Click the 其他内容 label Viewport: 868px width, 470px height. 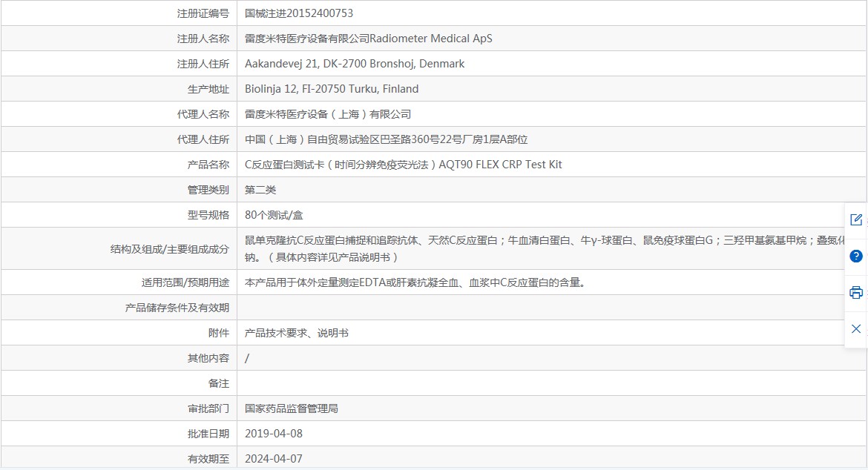click(x=208, y=358)
